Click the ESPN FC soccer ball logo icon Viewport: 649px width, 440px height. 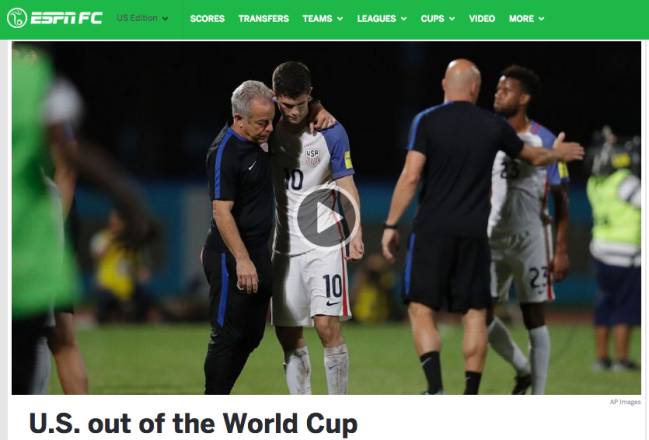pyautogui.click(x=17, y=18)
